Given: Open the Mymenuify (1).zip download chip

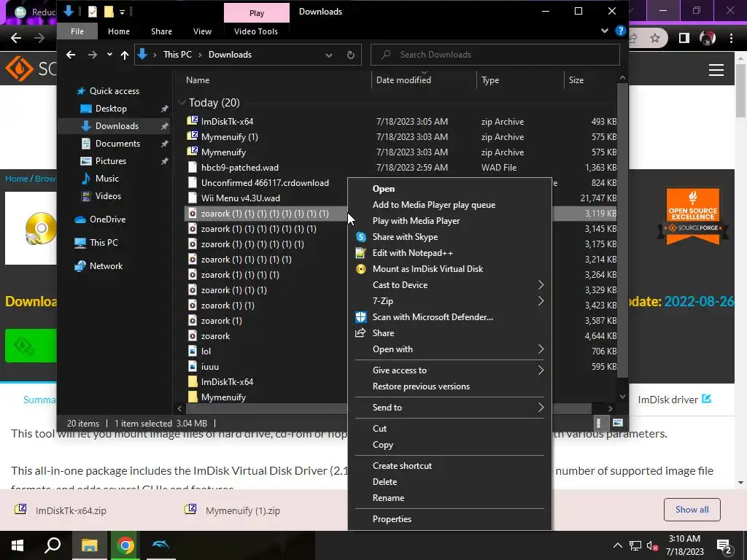Looking at the screenshot, I should click(242, 510).
